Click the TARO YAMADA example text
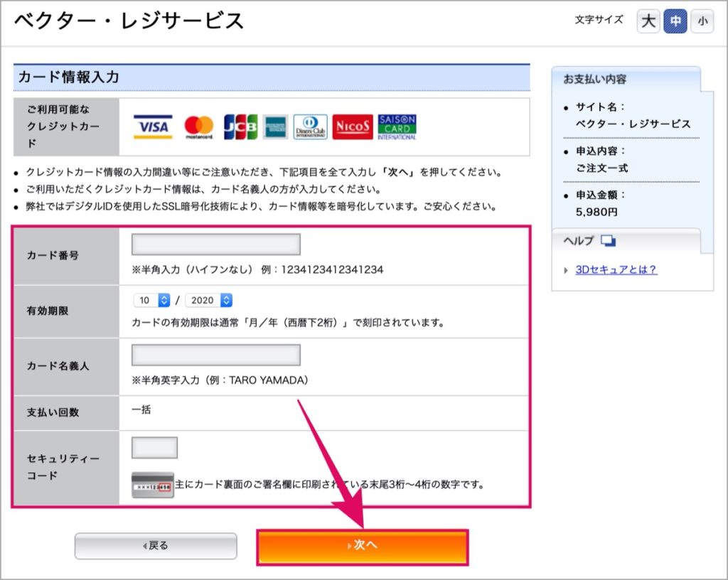Viewport: 728px width, 580px height. coord(266,380)
